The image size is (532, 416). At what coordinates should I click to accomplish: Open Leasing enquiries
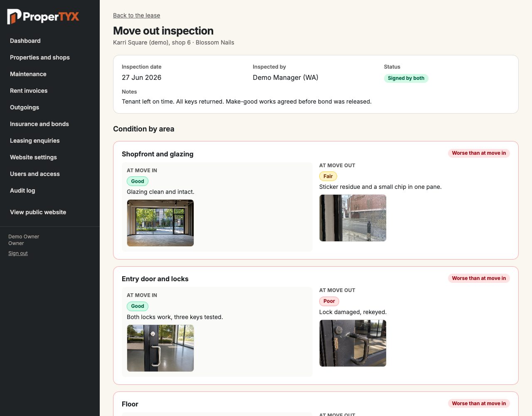[35, 141]
